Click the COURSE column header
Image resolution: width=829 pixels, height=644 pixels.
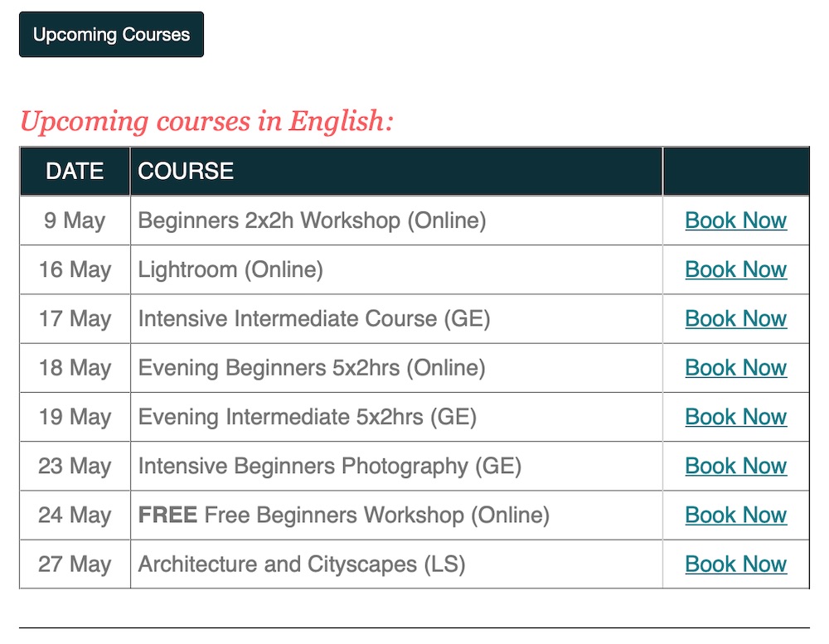[186, 172]
